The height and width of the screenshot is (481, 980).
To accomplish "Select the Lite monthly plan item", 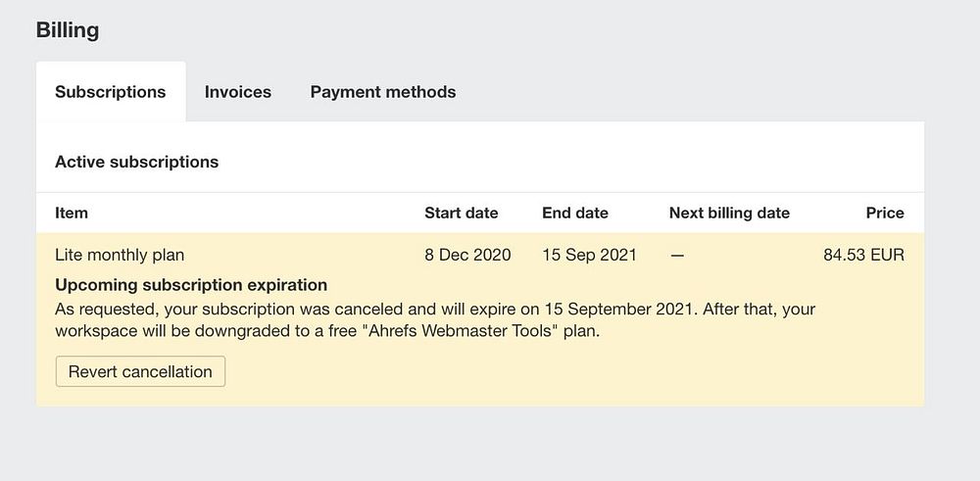I will [120, 255].
